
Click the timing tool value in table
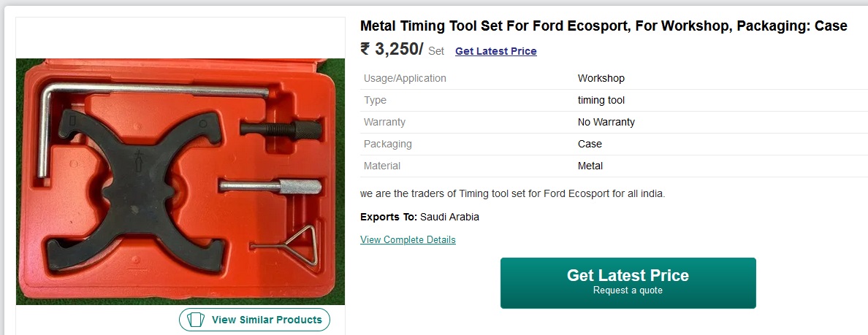(x=601, y=100)
